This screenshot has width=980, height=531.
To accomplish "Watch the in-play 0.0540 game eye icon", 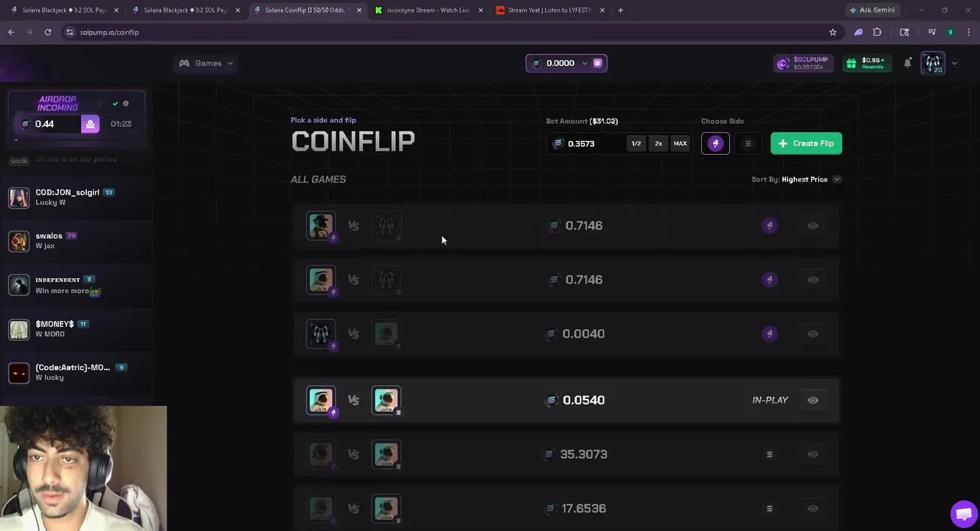I will (x=813, y=400).
